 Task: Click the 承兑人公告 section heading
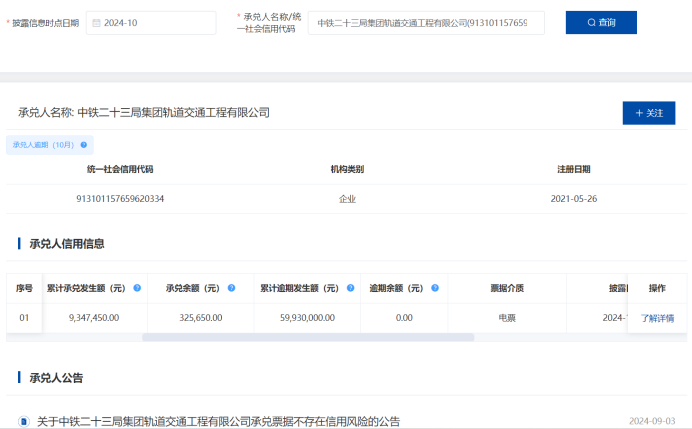click(x=56, y=378)
